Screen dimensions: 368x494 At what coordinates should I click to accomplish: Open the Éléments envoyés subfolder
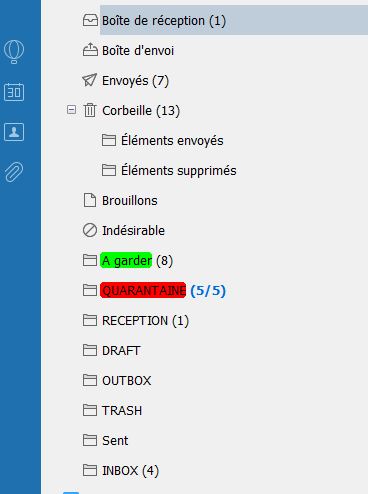click(x=172, y=140)
